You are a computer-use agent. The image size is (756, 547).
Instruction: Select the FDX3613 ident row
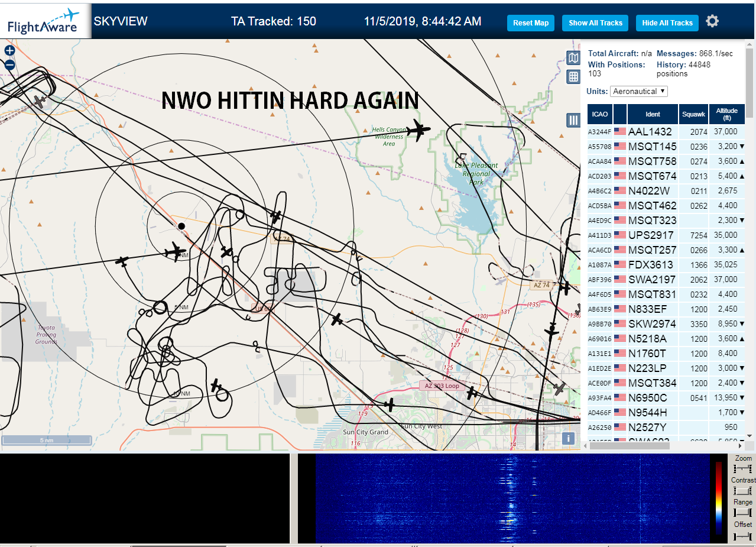(x=666, y=264)
